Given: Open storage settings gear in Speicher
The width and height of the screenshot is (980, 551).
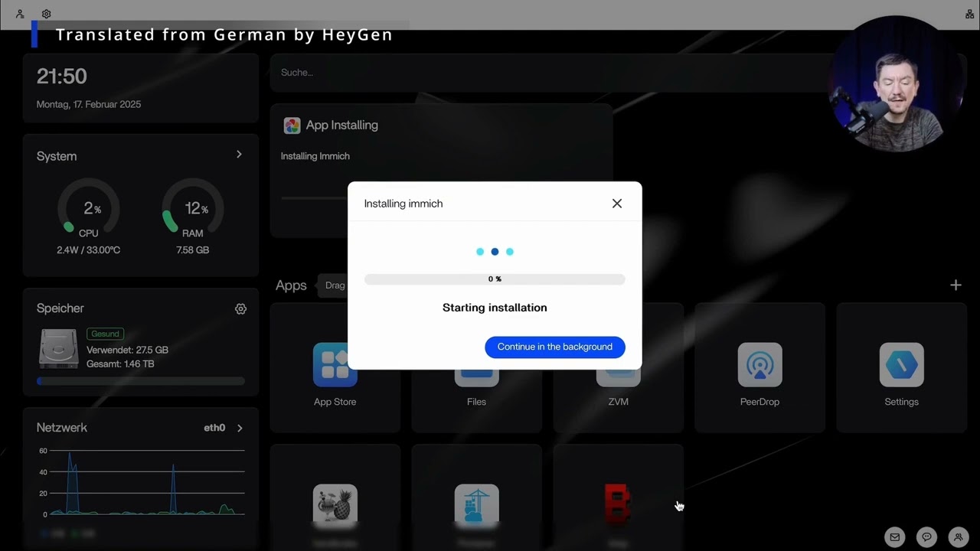Looking at the screenshot, I should (240, 308).
